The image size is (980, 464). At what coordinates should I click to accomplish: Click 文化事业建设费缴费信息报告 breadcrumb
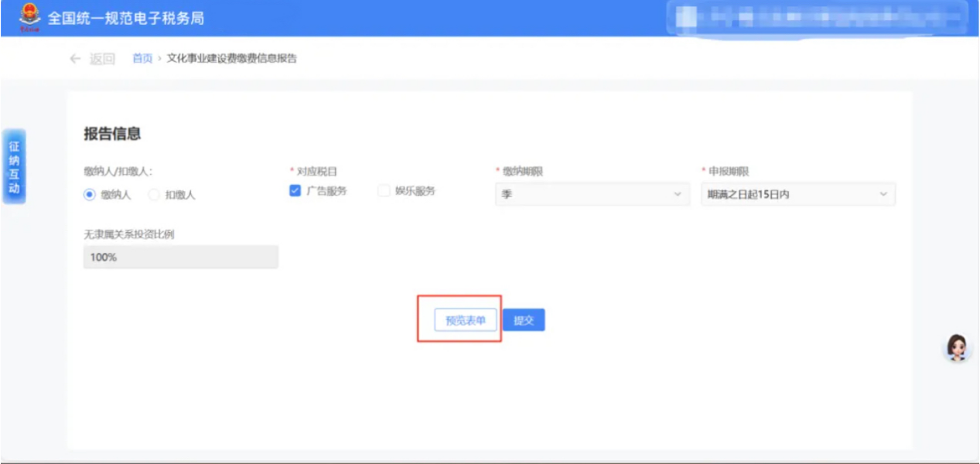point(232,59)
